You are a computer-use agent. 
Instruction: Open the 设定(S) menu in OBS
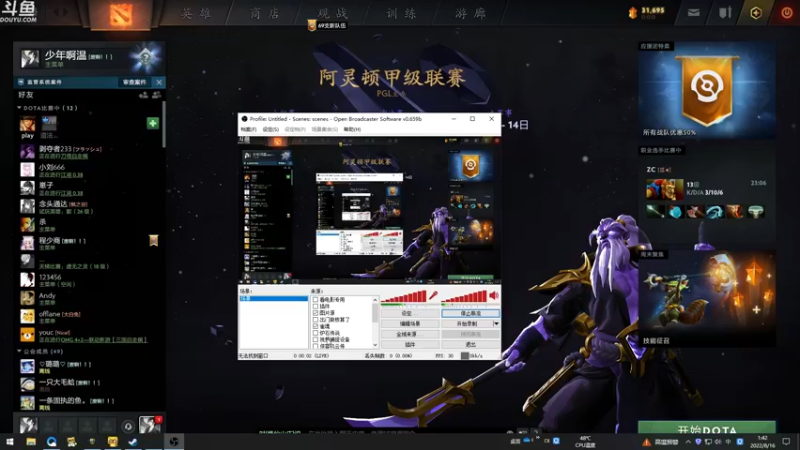pos(270,130)
